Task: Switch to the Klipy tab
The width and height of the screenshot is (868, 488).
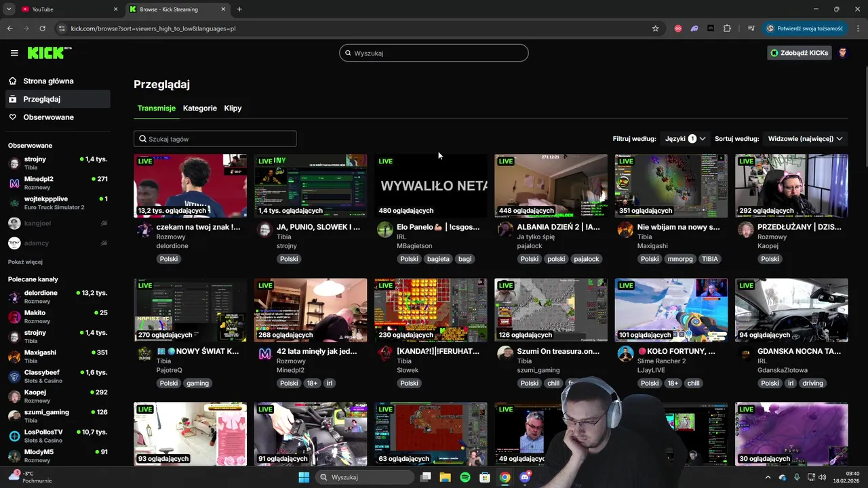Action: (233, 108)
